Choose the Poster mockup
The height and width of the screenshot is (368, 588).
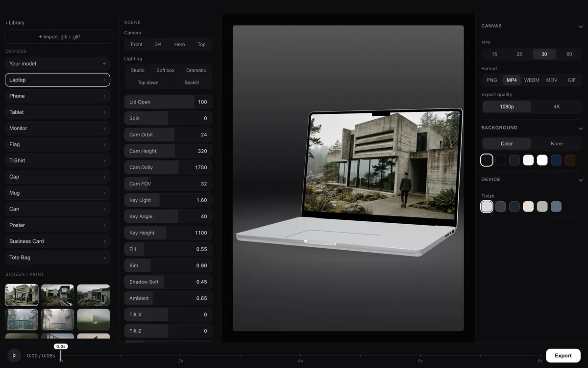(57, 226)
